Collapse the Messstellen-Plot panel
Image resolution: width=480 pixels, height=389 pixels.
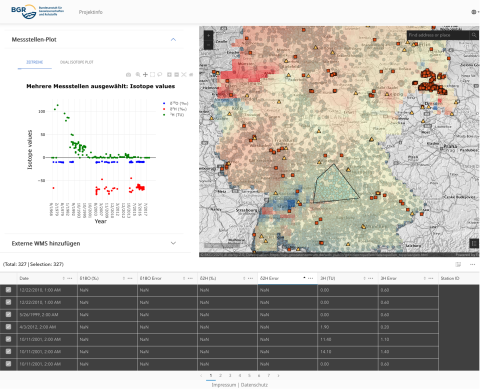(x=173, y=39)
